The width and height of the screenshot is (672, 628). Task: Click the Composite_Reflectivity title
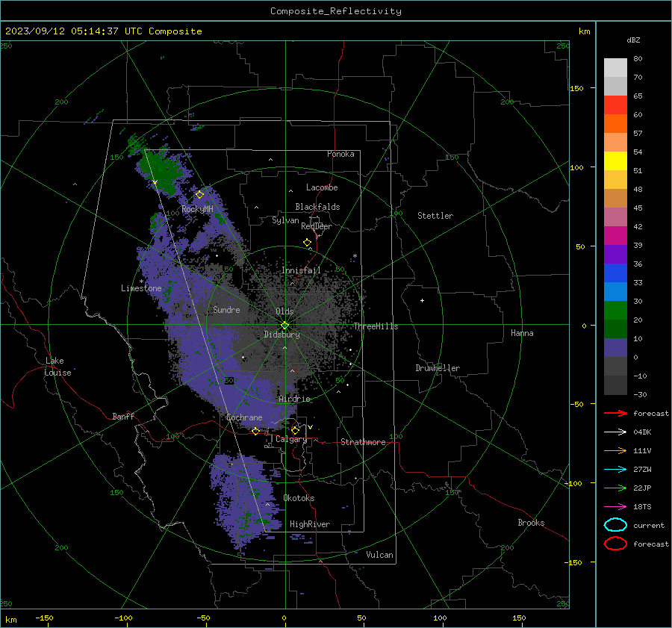[336, 11]
